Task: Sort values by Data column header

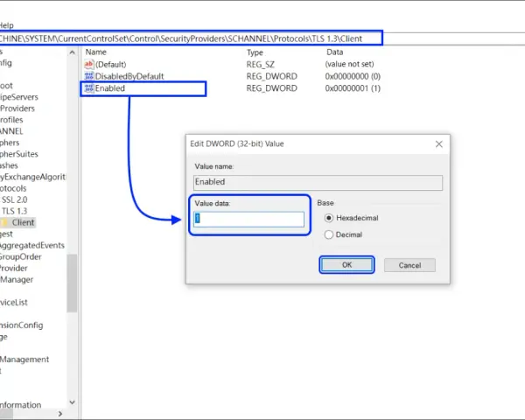Action: click(334, 52)
